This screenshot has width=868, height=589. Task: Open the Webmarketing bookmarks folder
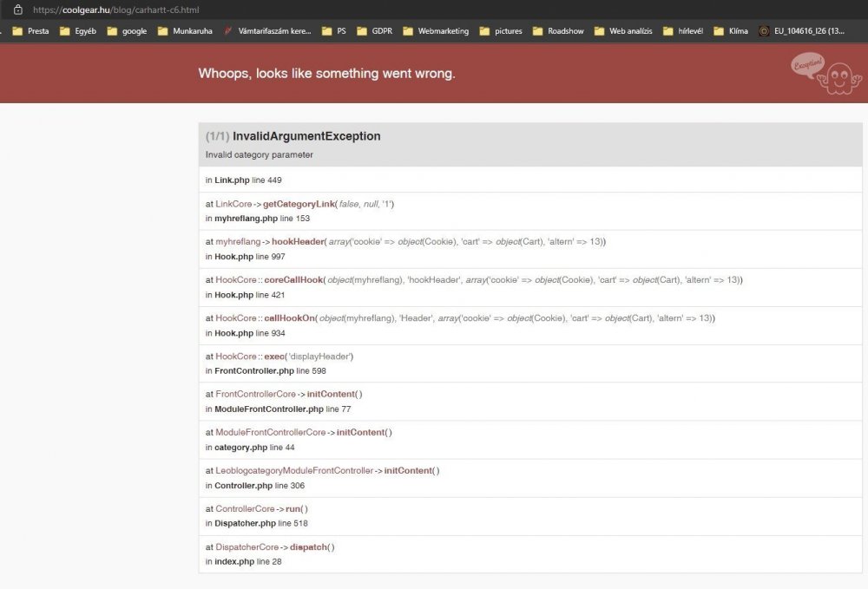pyautogui.click(x=443, y=30)
